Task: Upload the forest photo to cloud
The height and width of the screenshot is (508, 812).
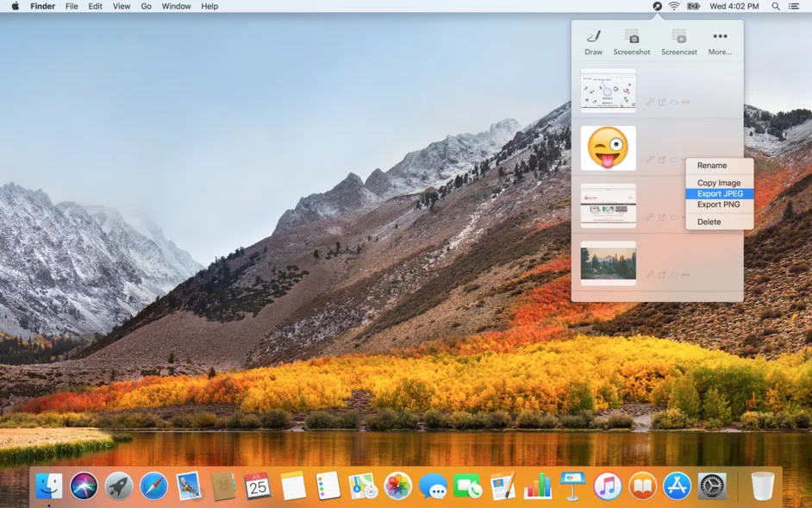Action: 674,275
